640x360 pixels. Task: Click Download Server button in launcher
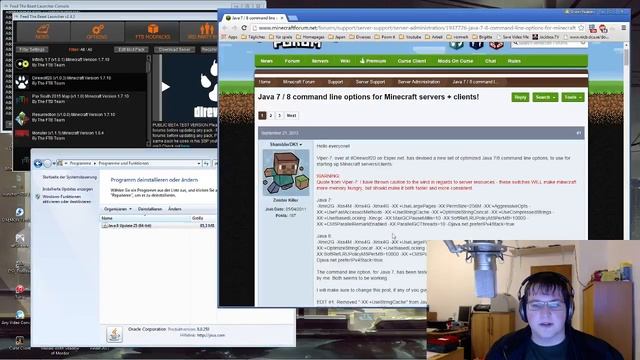[x=174, y=49]
